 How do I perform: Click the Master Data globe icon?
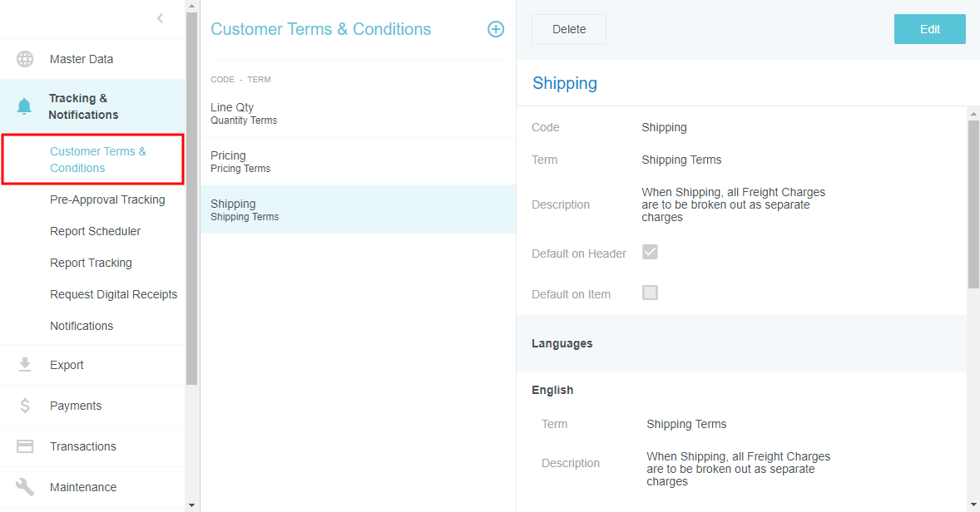point(25,59)
